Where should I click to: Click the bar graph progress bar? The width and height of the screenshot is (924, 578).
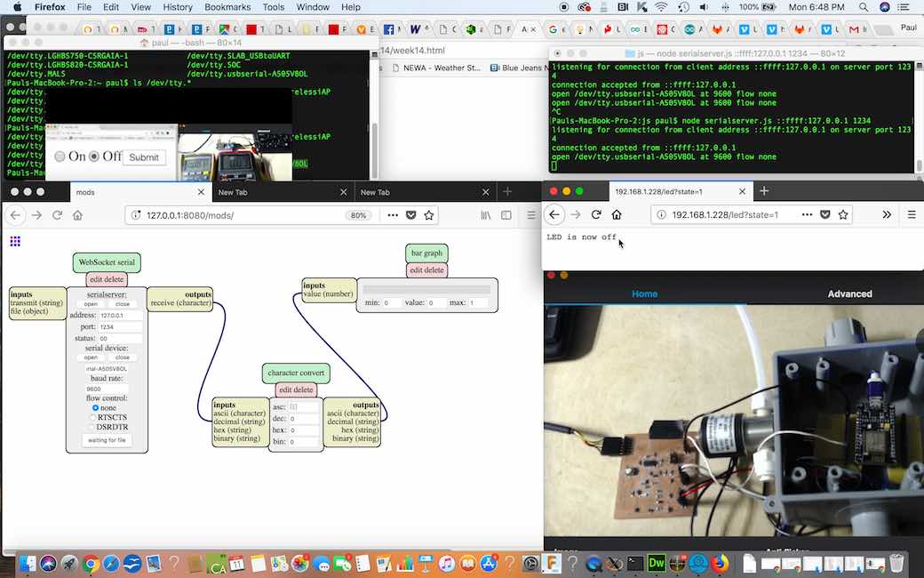point(426,290)
